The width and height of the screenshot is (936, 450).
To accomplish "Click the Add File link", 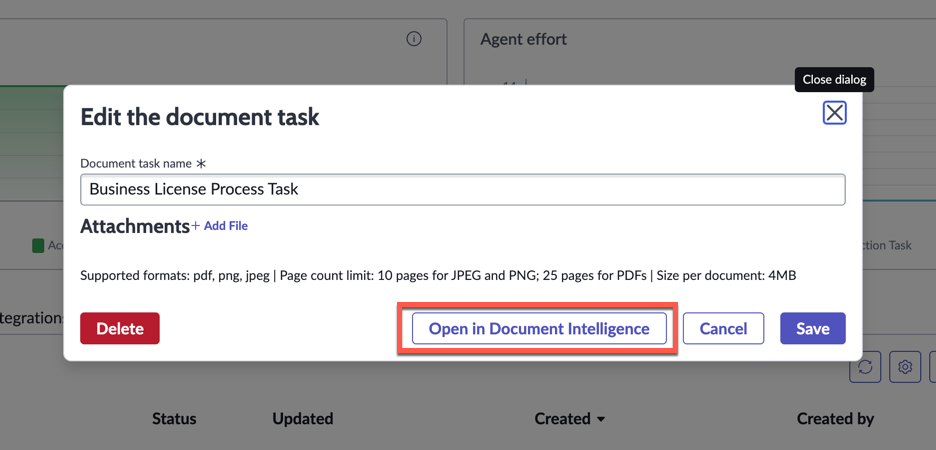I will 226,226.
